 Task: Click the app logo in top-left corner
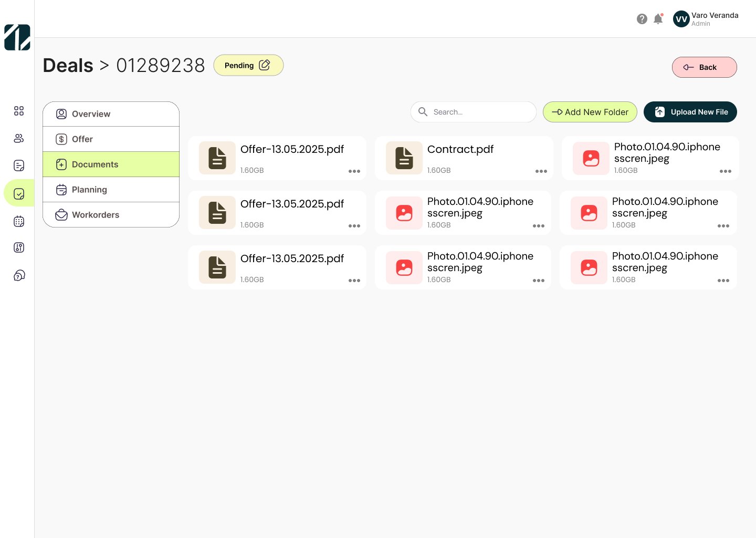(x=17, y=37)
